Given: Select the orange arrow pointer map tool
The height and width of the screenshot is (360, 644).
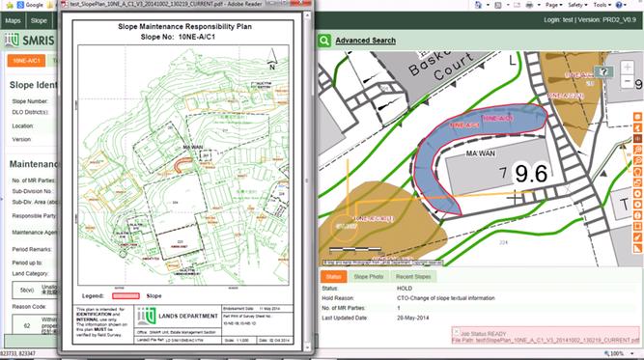Looking at the screenshot, I should pyautogui.click(x=638, y=128).
